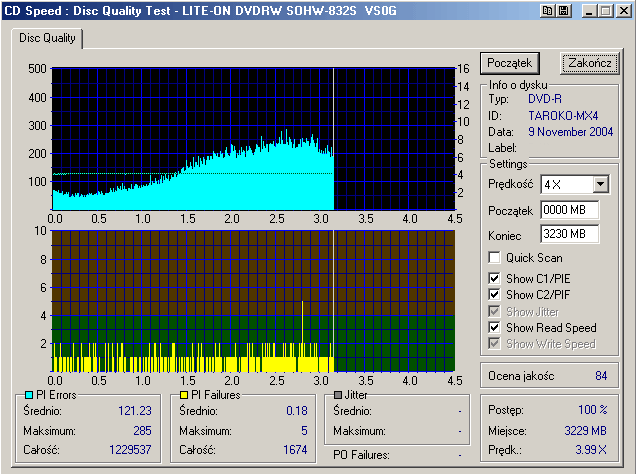The height and width of the screenshot is (474, 636).
Task: Toggle the greyed Show Write Speed checkbox
Action: click(x=494, y=343)
